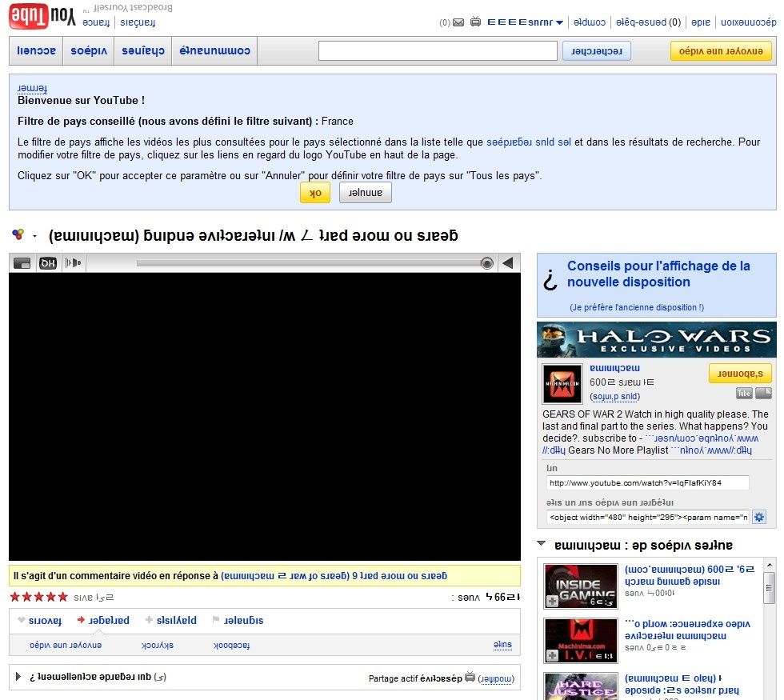Open the communauté tab
Image resolution: width=784 pixels, height=700 pixels.
tap(214, 50)
